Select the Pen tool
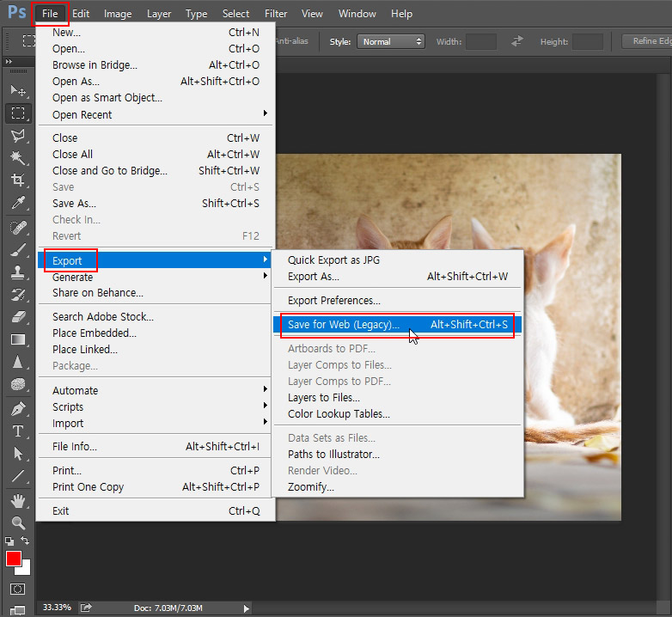This screenshot has width=672, height=617. tap(17, 409)
